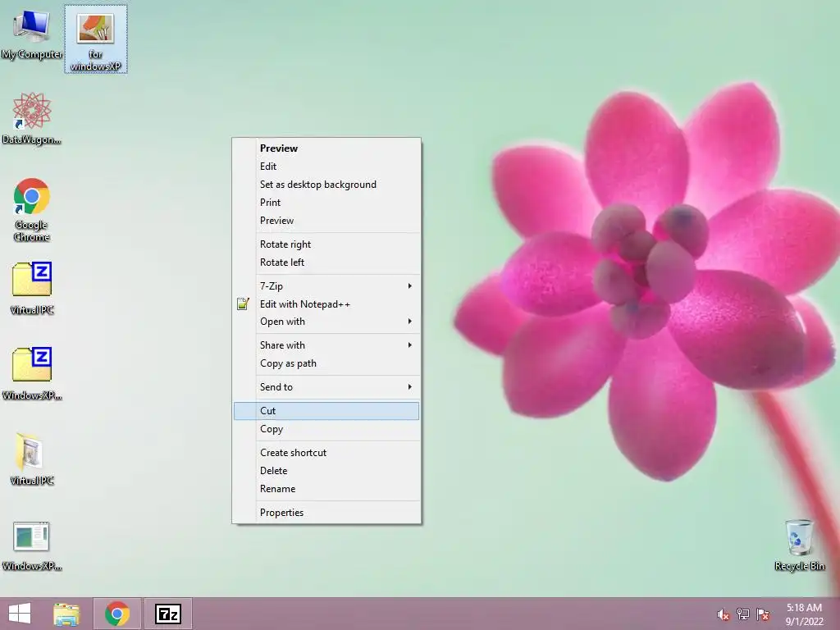This screenshot has width=840, height=630.
Task: Open File Explorer from the taskbar
Action: point(66,614)
